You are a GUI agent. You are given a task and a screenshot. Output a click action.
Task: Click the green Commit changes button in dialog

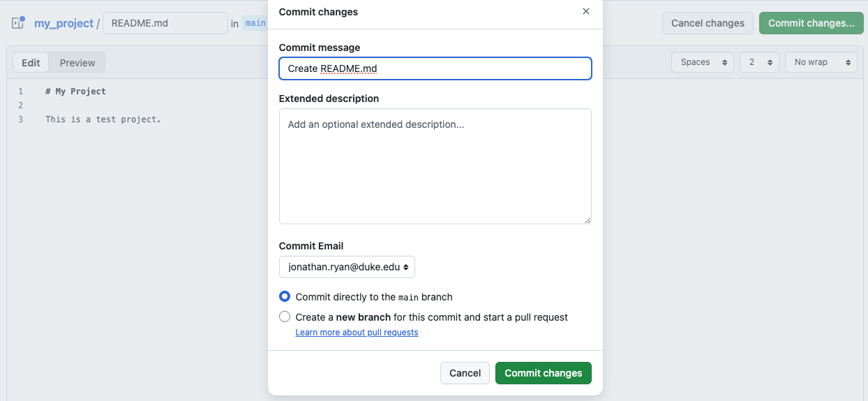pyautogui.click(x=543, y=373)
